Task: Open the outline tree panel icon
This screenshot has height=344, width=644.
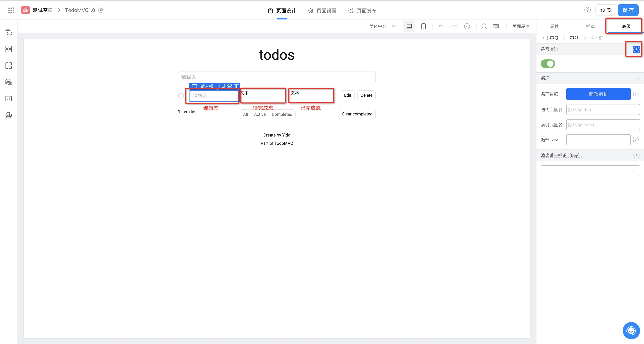Action: click(x=8, y=32)
